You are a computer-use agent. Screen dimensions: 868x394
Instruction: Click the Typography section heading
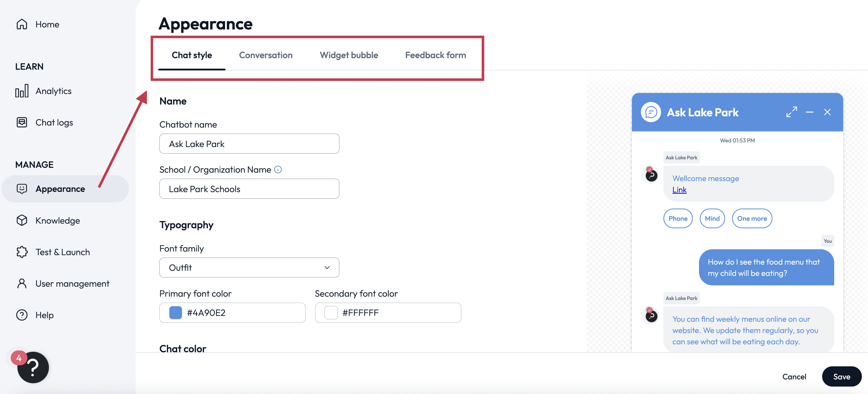click(x=186, y=225)
